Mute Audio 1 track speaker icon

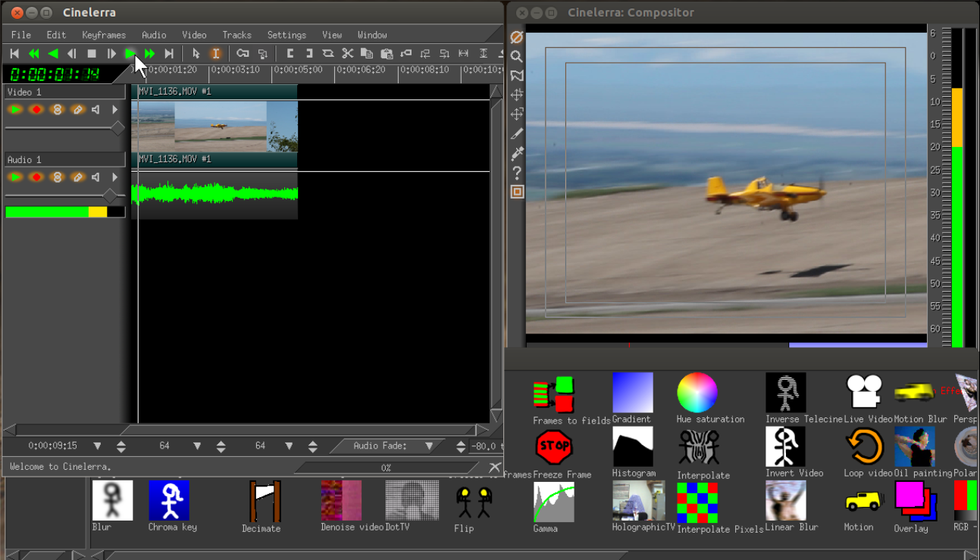tap(96, 177)
